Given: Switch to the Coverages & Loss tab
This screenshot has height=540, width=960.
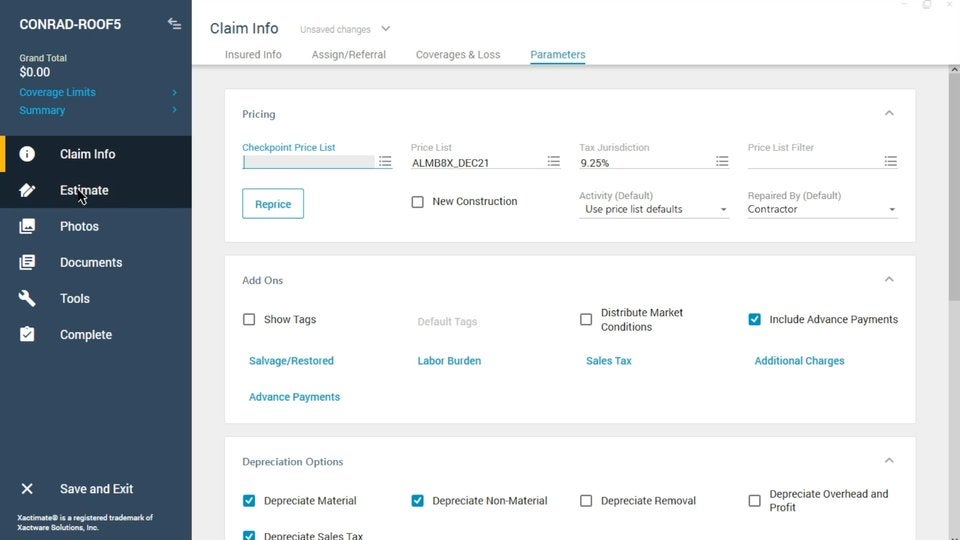Looking at the screenshot, I should click(458, 55).
